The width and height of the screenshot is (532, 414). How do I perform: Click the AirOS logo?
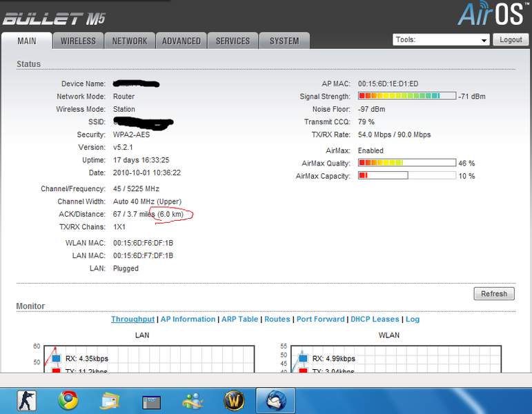(x=493, y=14)
